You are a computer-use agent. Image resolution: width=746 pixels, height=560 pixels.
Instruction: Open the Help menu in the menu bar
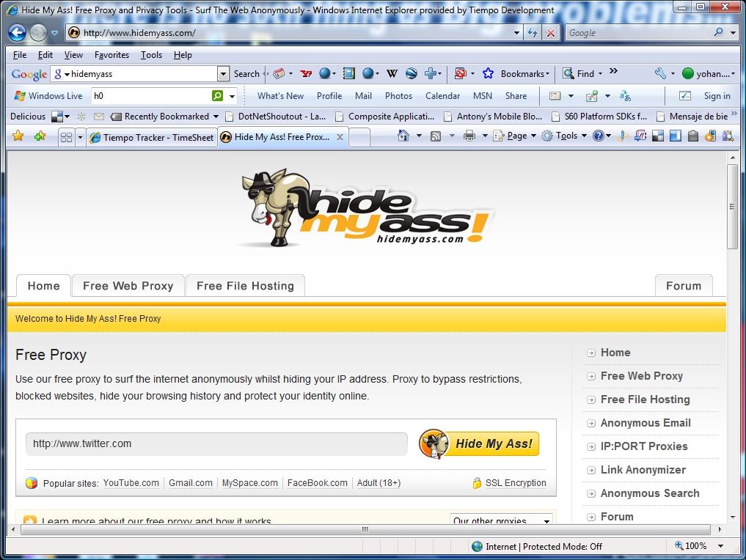click(x=183, y=55)
